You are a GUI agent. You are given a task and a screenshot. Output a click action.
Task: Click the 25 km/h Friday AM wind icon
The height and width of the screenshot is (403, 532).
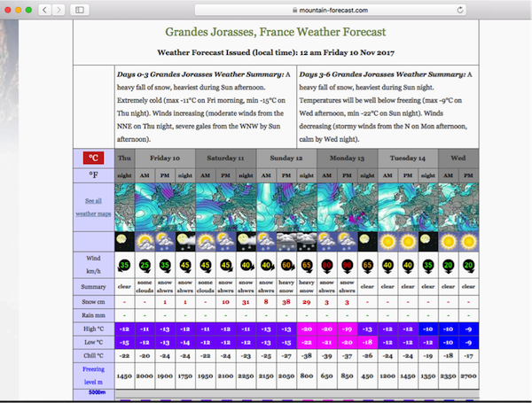(145, 266)
